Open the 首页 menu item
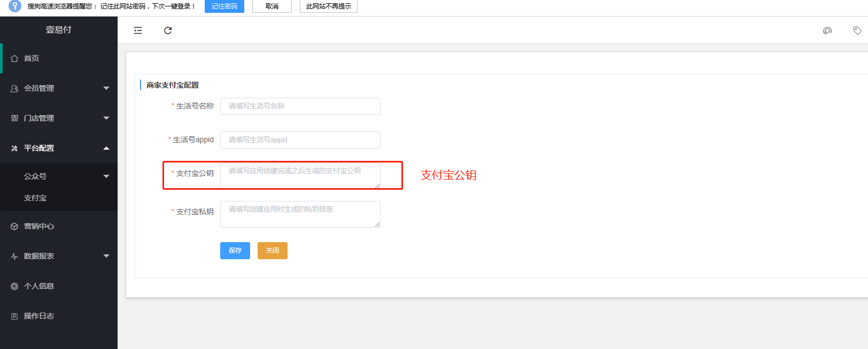Image resolution: width=868 pixels, height=349 pixels. click(x=59, y=58)
